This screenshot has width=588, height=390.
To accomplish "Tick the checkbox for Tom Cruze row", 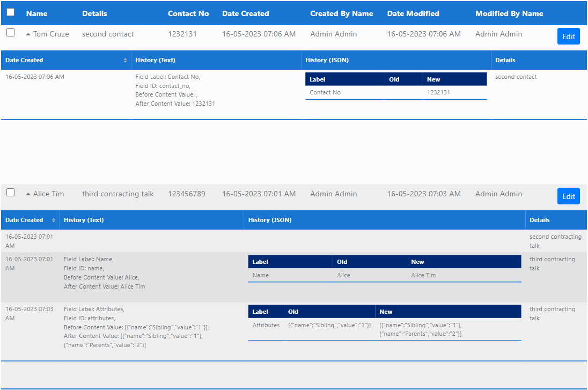I will (x=11, y=33).
